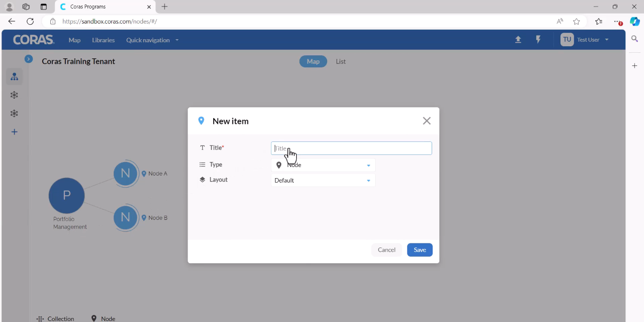Click the lightning bolt icon
This screenshot has width=644, height=322.
click(538, 40)
